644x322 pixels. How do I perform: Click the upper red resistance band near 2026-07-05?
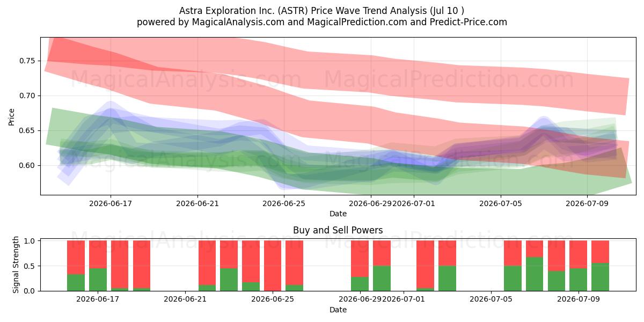click(x=500, y=84)
